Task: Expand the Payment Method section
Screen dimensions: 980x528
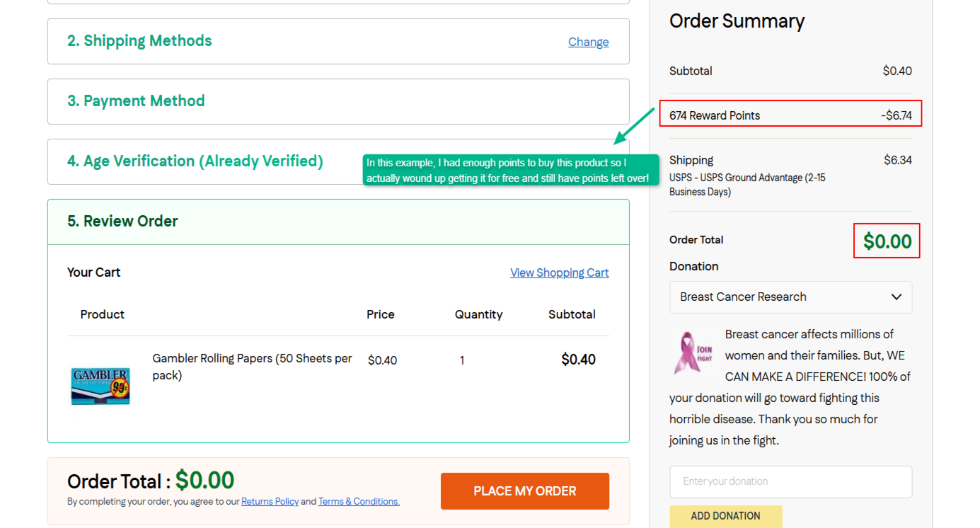Action: pyautogui.click(x=338, y=101)
